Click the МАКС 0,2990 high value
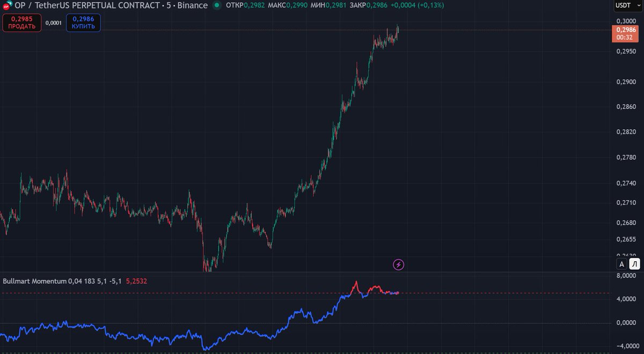 point(289,5)
